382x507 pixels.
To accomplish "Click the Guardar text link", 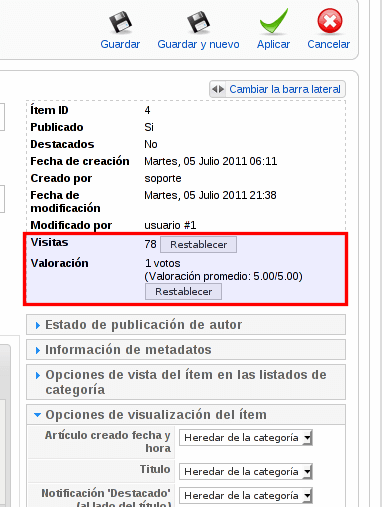I will tap(120, 44).
